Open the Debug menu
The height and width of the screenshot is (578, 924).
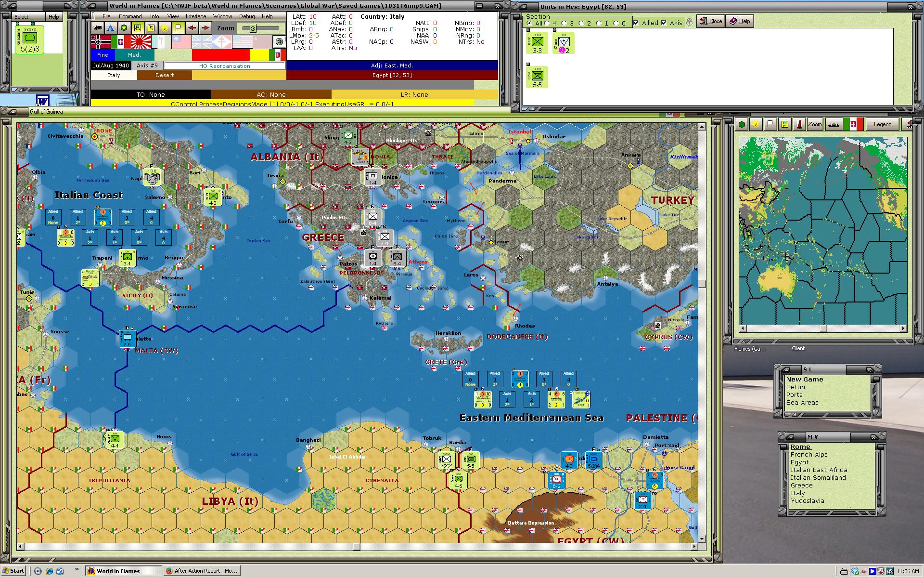[x=247, y=16]
